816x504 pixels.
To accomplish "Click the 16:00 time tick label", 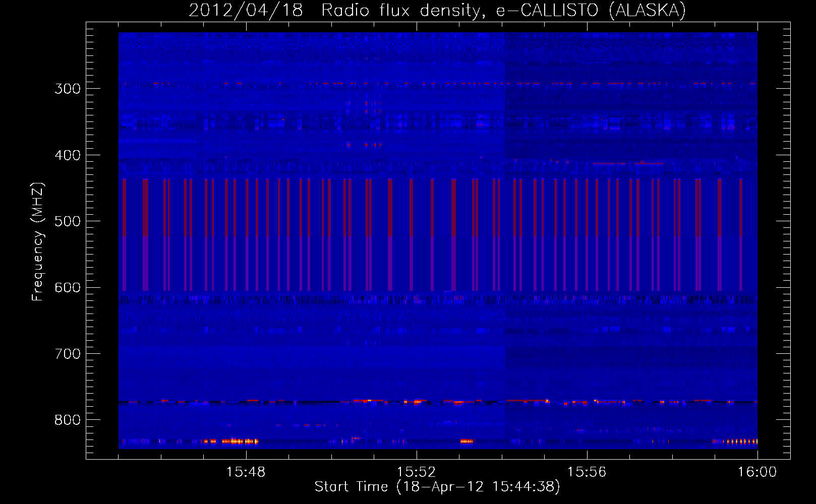I will (757, 472).
